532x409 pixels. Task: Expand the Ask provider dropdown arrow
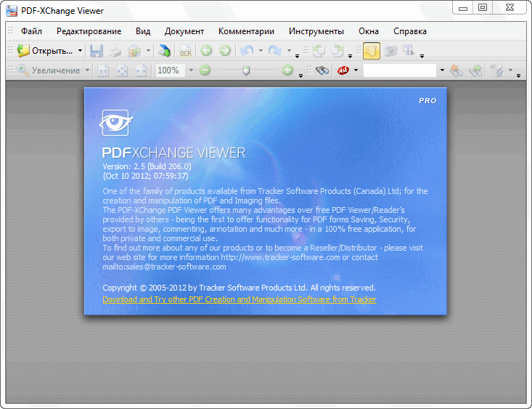(x=356, y=70)
